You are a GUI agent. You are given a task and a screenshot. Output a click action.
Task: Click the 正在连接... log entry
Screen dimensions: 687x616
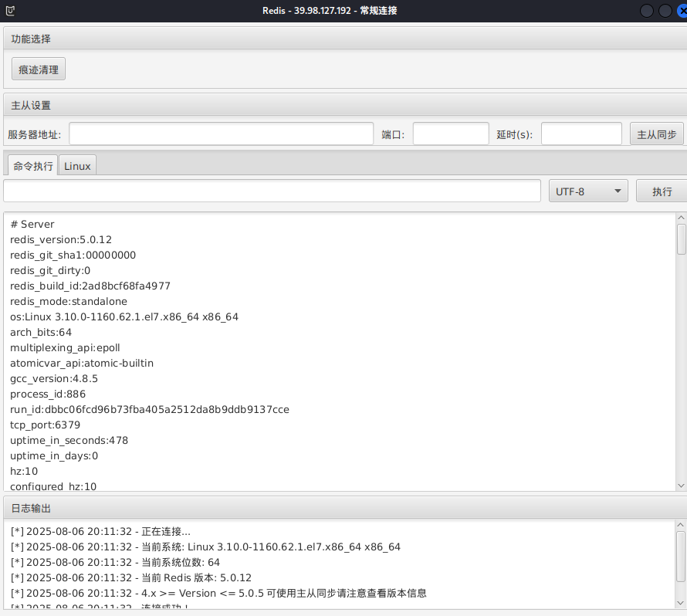(100, 531)
